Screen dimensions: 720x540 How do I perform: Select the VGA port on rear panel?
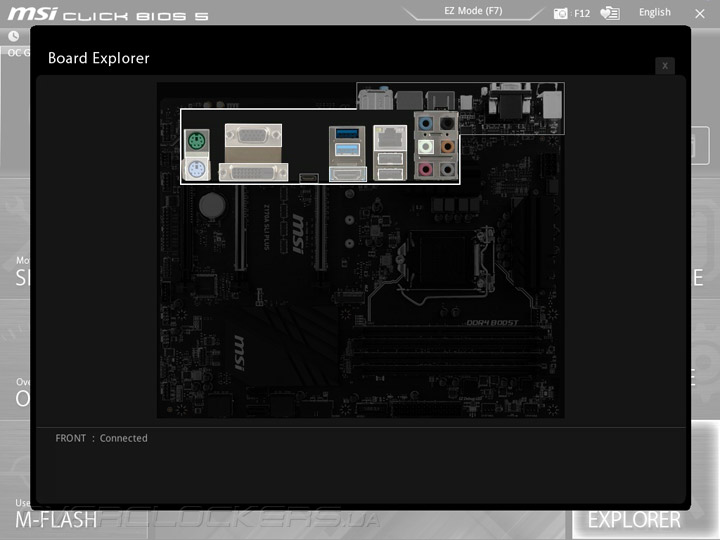[253, 135]
